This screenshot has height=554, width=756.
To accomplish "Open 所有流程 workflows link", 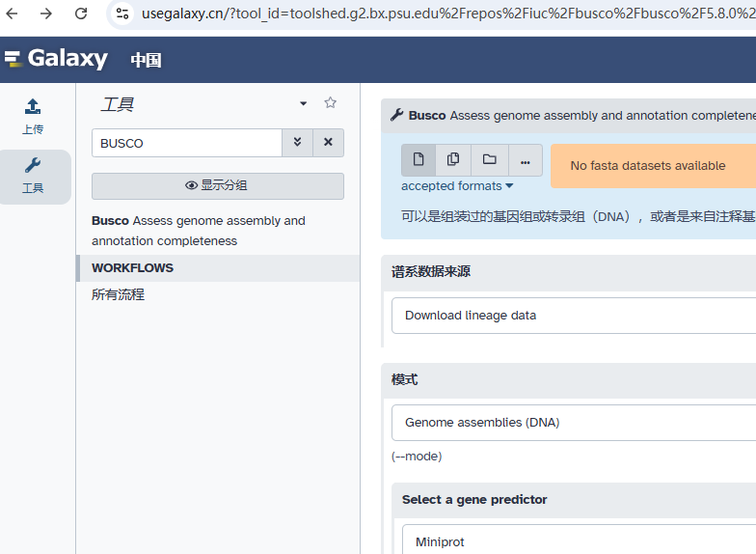I will pos(118,295).
